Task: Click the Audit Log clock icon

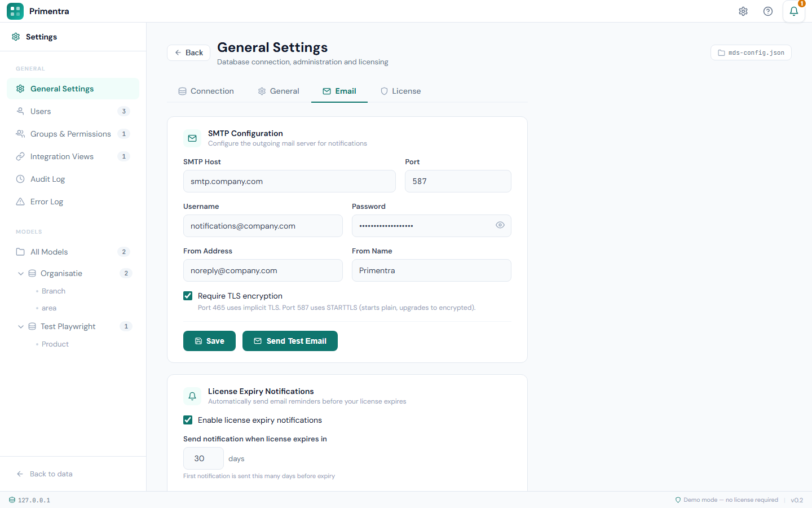Action: pos(20,179)
